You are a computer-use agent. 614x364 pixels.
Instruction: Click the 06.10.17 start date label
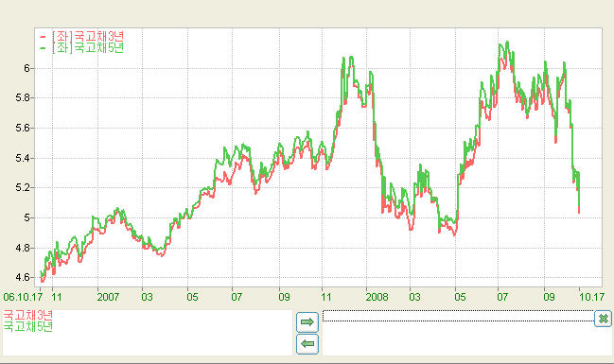pyautogui.click(x=23, y=297)
